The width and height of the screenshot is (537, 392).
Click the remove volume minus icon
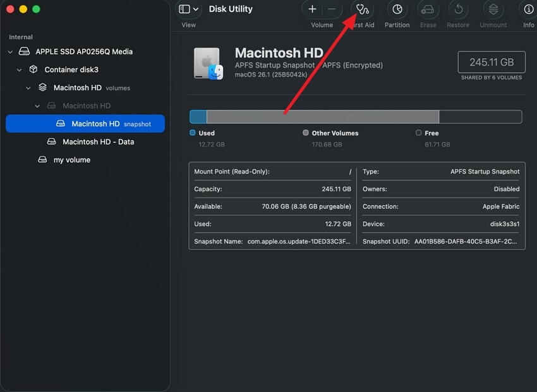pyautogui.click(x=331, y=9)
